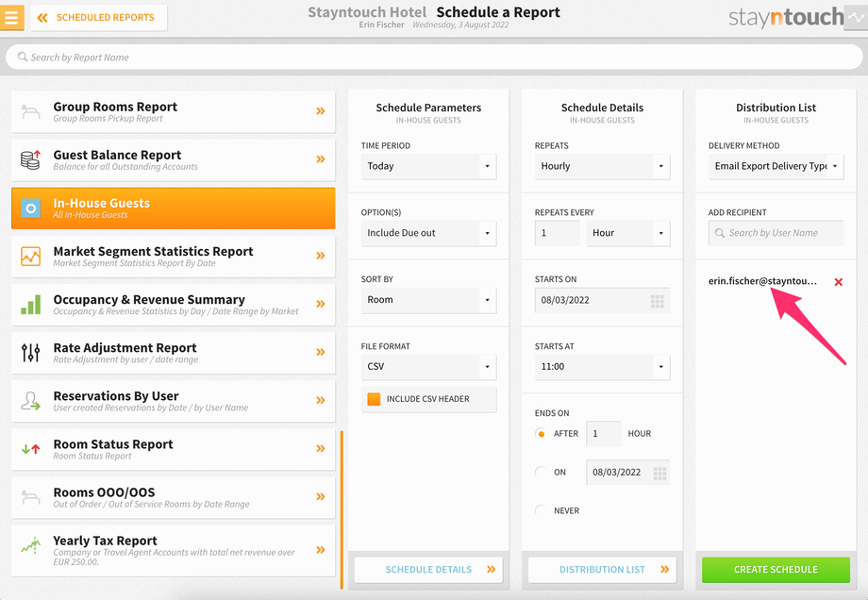Open Room Status Report chevron
This screenshot has height=600, width=868.
coord(321,448)
